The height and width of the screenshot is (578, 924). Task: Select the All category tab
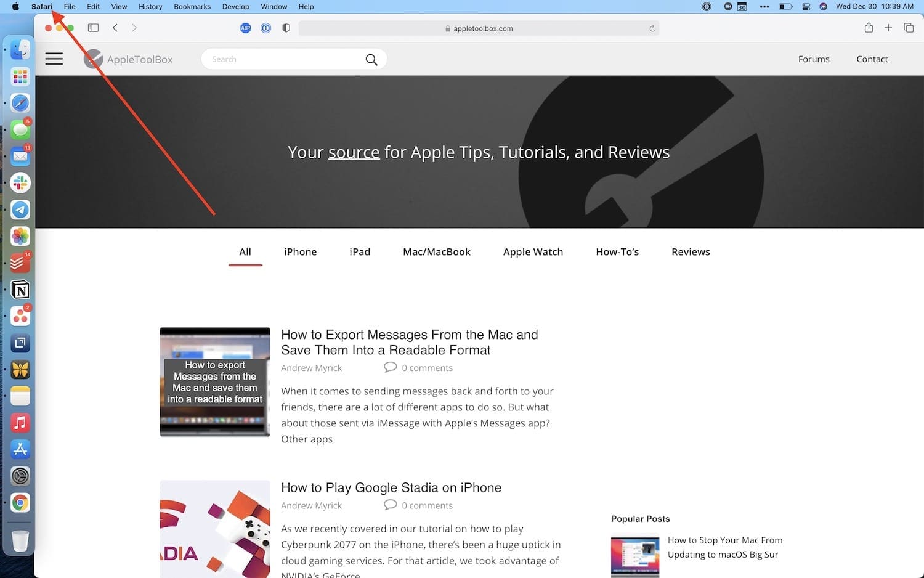(245, 251)
